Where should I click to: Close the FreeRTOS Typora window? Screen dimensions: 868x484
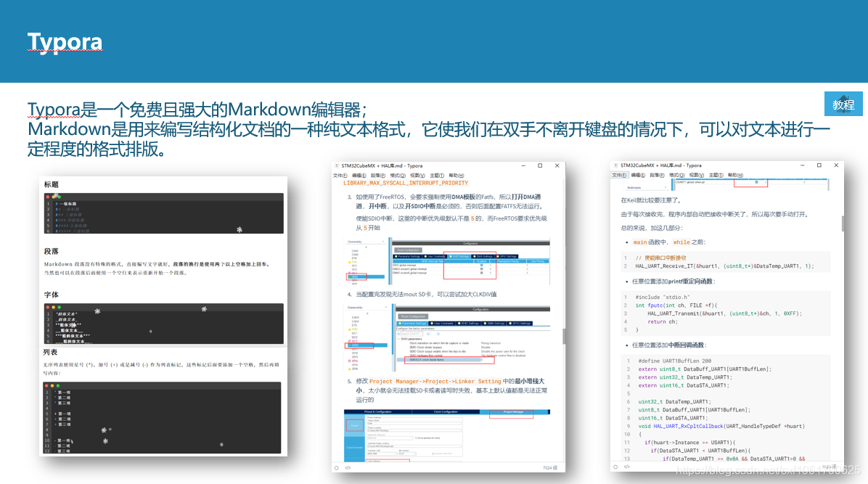coord(557,165)
